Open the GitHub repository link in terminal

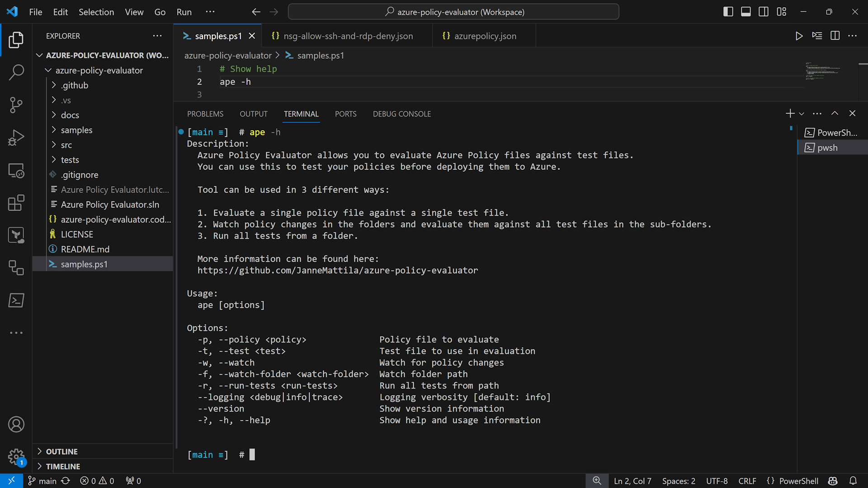coord(338,270)
